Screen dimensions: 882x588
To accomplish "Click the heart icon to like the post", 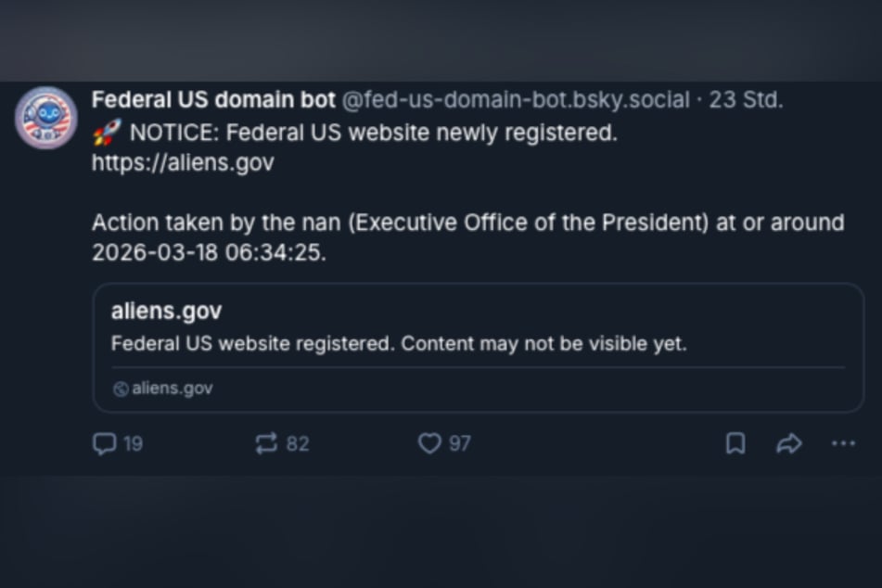I will [x=428, y=443].
